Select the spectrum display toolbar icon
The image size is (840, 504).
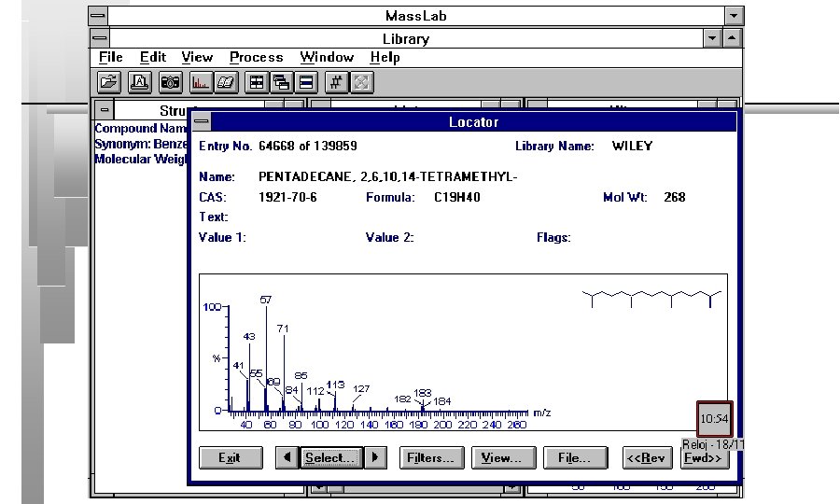pos(201,82)
